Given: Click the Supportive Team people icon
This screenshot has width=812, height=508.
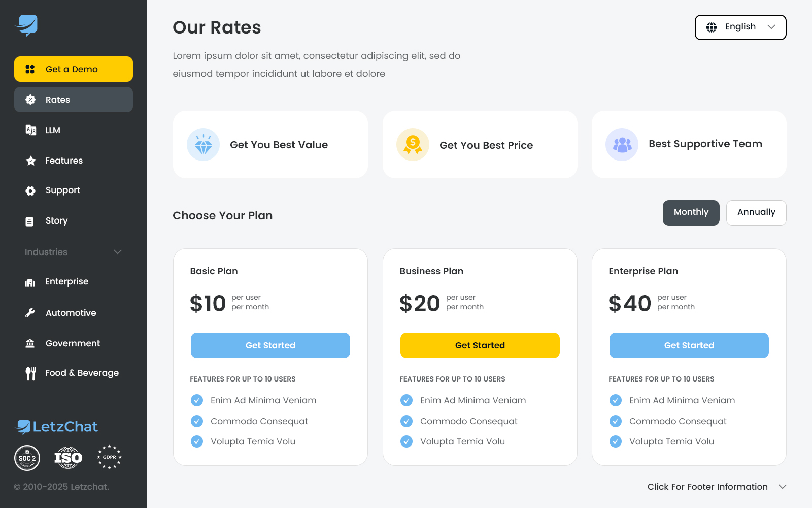Looking at the screenshot, I should point(622,145).
